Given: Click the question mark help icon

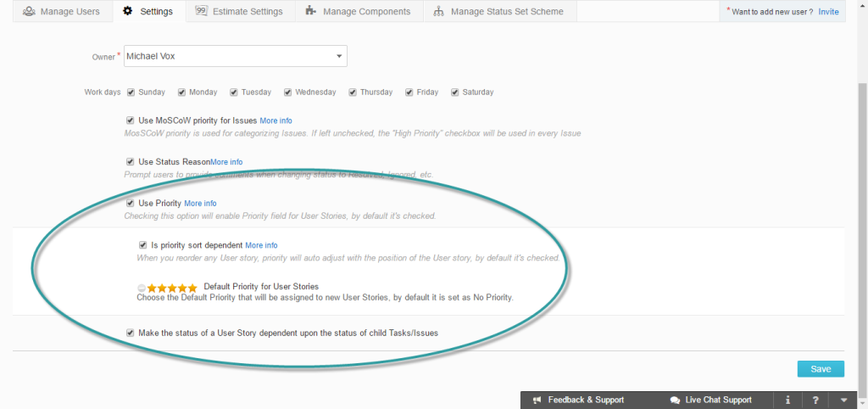Looking at the screenshot, I should pyautogui.click(x=815, y=400).
